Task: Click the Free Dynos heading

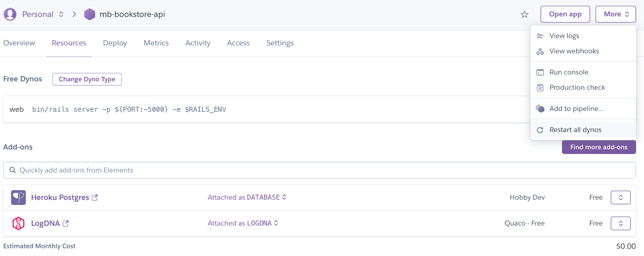Action: [23, 79]
